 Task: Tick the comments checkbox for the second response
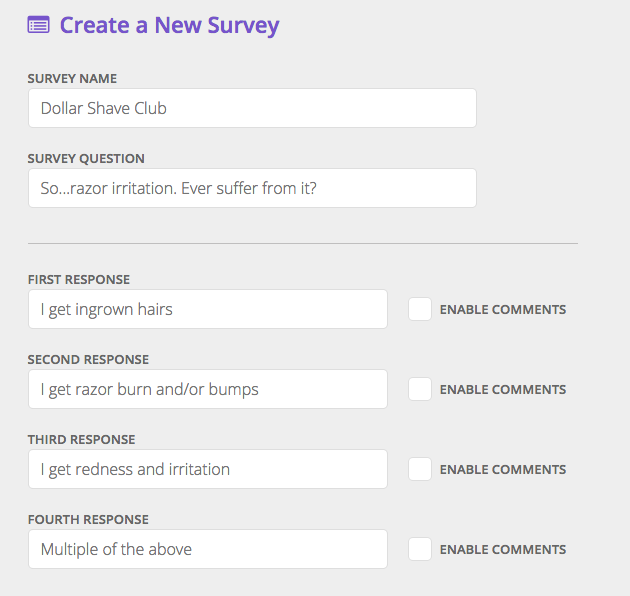(x=420, y=389)
